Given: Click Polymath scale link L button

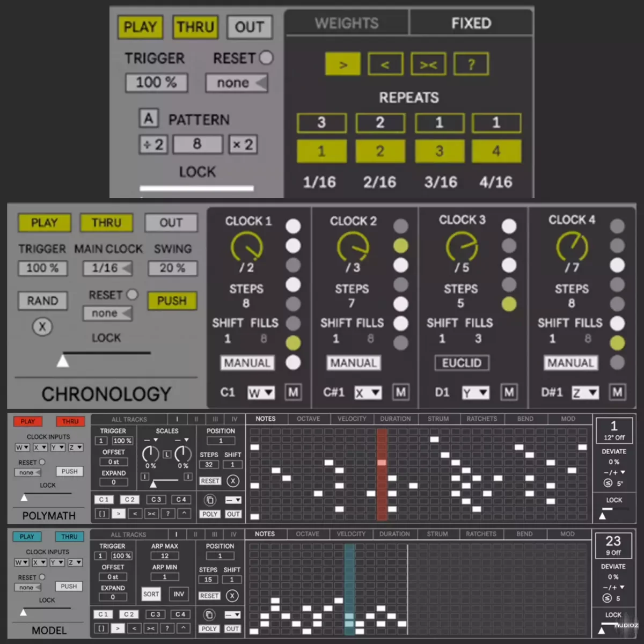Looking at the screenshot, I should point(167,455).
